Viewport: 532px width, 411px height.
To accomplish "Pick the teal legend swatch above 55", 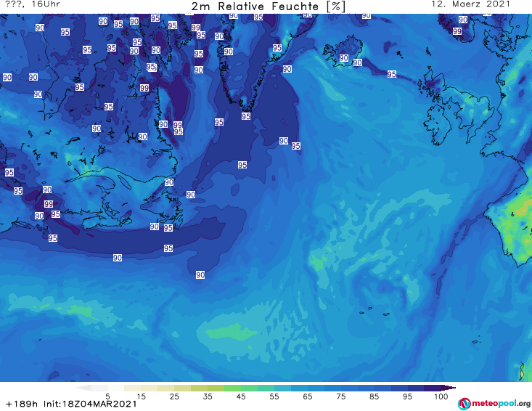I will coord(266,388).
